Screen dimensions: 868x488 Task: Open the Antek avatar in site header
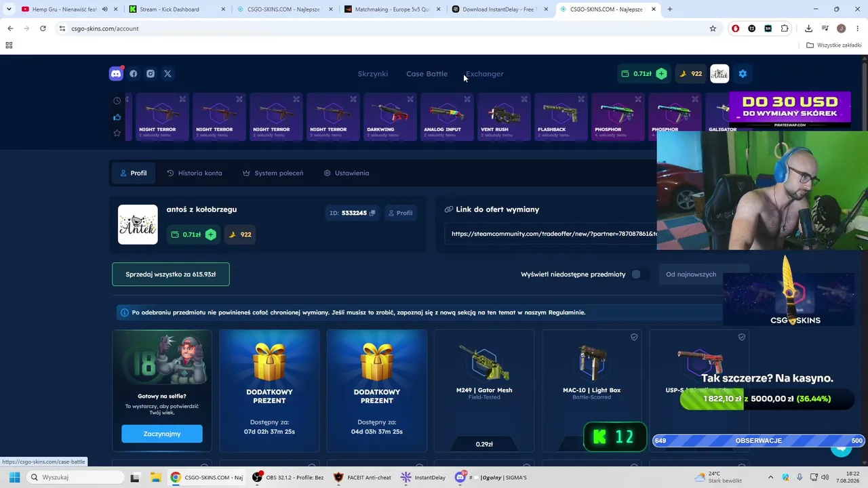(x=719, y=74)
